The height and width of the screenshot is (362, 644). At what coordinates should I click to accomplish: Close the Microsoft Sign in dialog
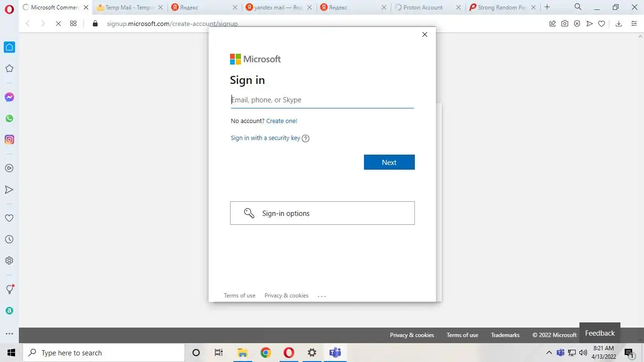pos(425,34)
